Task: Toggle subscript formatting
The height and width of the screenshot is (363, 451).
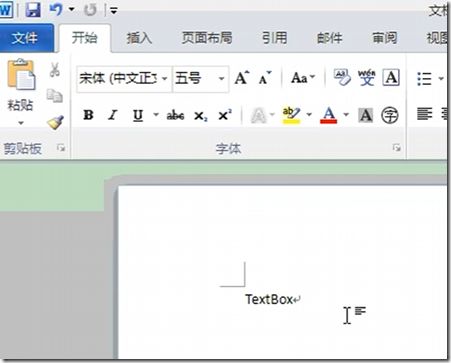Action: (201, 116)
